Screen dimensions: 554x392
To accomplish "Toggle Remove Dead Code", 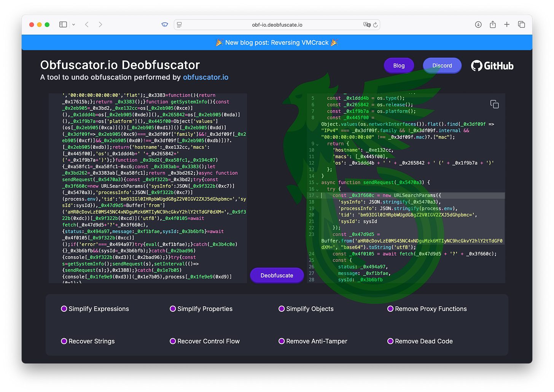I will 390,341.
